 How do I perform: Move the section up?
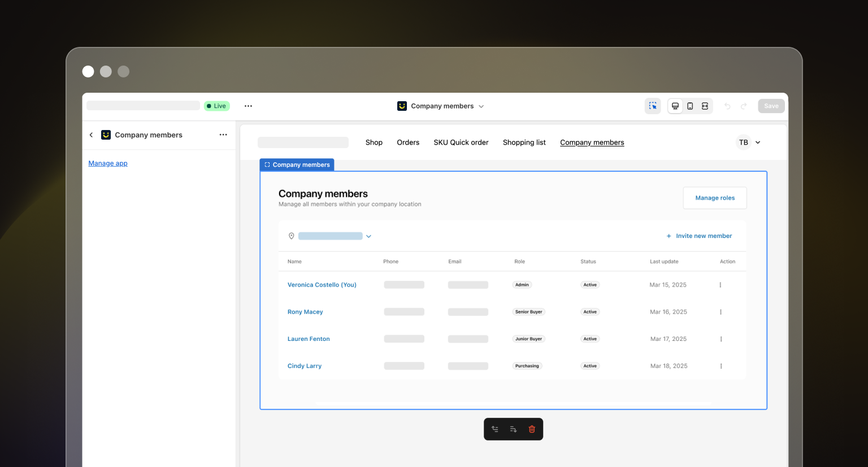click(495, 429)
